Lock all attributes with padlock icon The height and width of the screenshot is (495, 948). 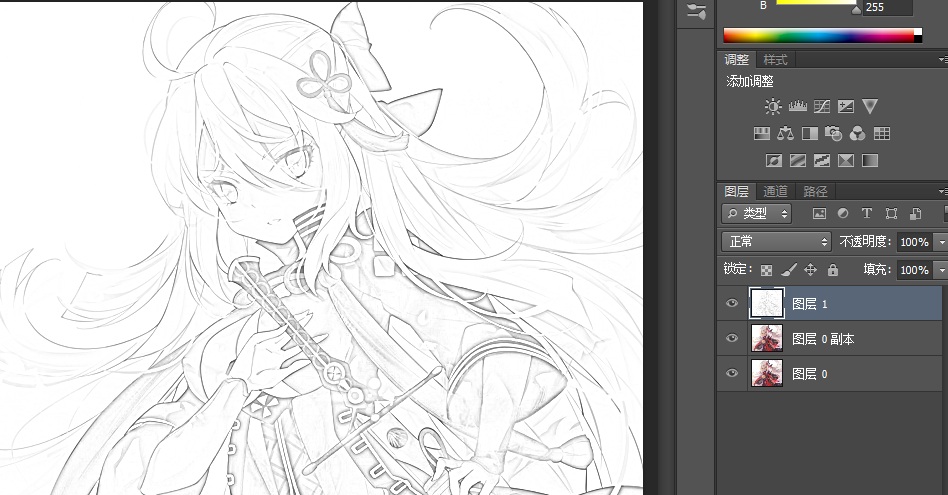point(833,270)
